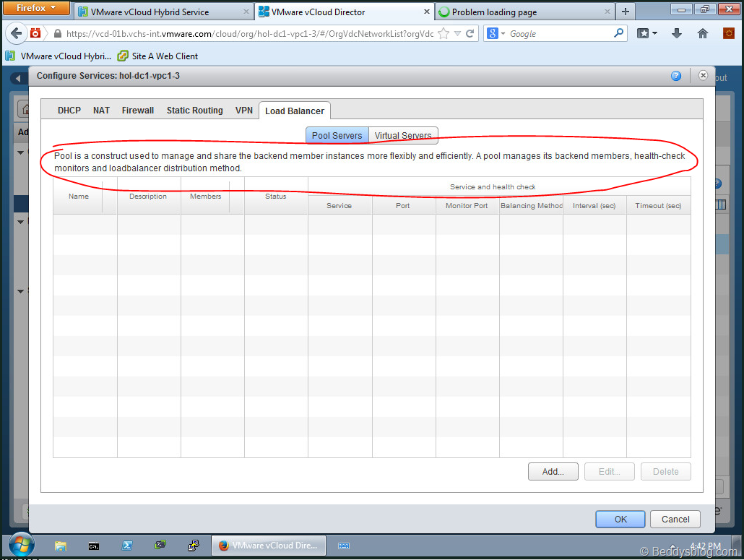Switch to Virtual Servers view
The height and width of the screenshot is (560, 744).
point(403,135)
